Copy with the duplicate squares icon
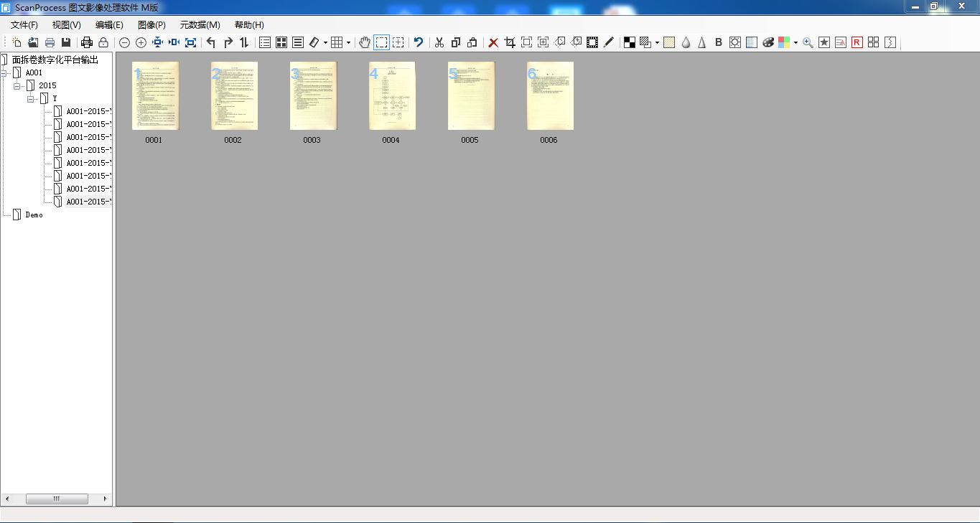980x523 pixels. click(456, 42)
